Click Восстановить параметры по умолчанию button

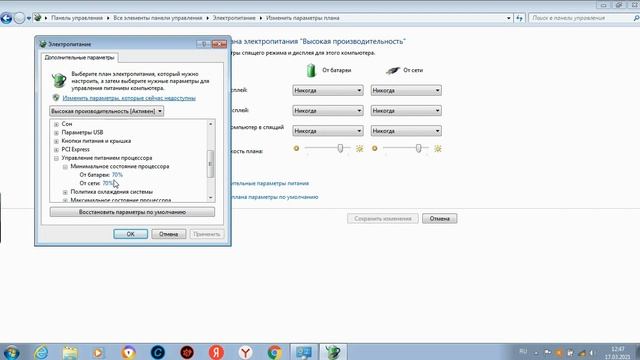point(132,212)
